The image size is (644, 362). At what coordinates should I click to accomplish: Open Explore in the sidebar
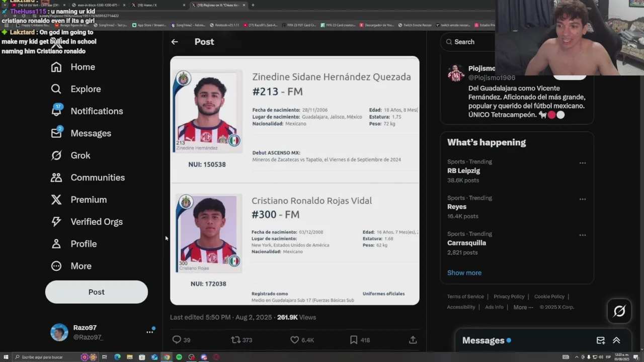pos(76,89)
